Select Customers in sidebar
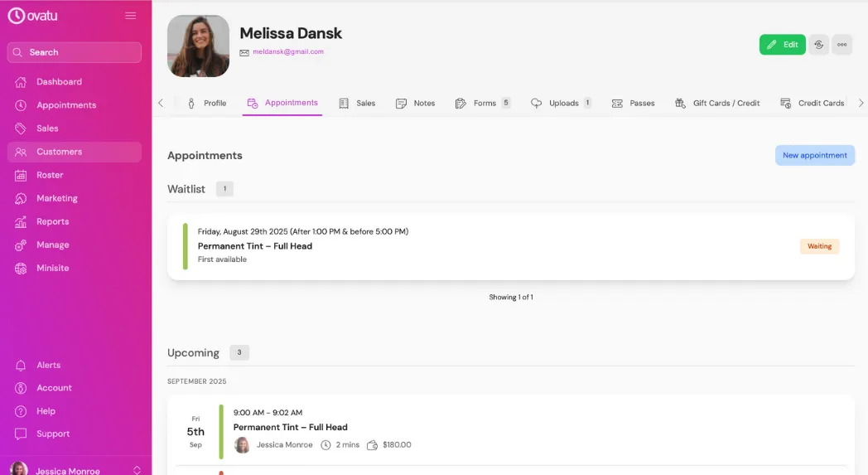868x475 pixels. (x=75, y=152)
